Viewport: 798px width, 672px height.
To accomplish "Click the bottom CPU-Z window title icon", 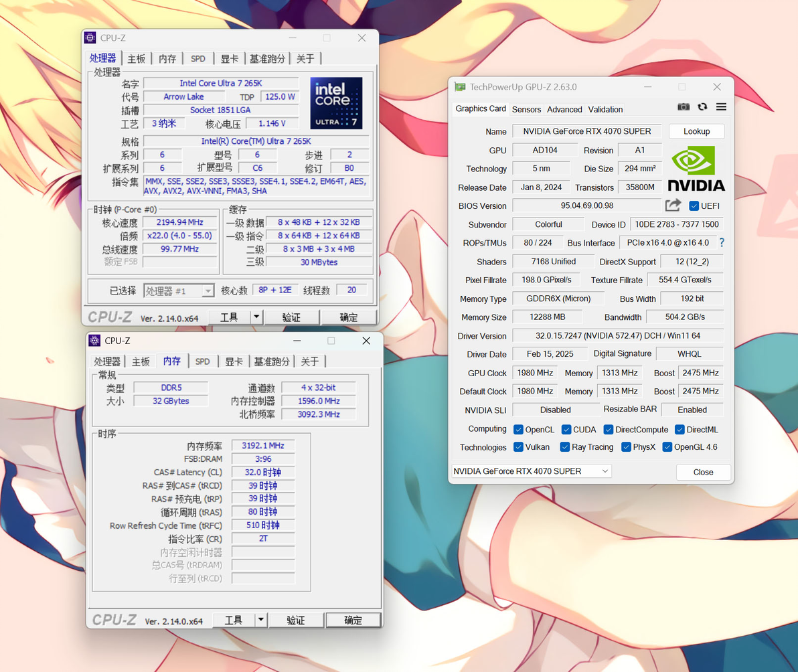I will (x=94, y=341).
